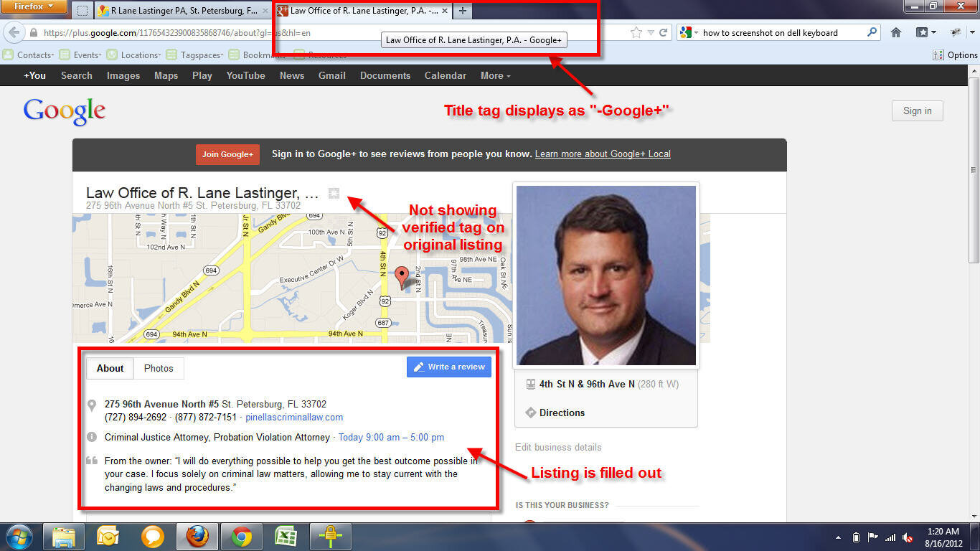Click the red map location pin
The height and width of the screenshot is (551, 980).
tap(402, 277)
